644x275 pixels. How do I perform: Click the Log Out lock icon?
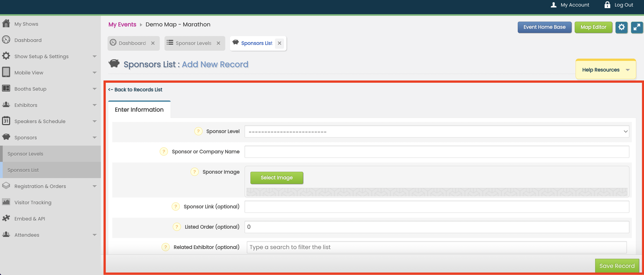click(607, 5)
